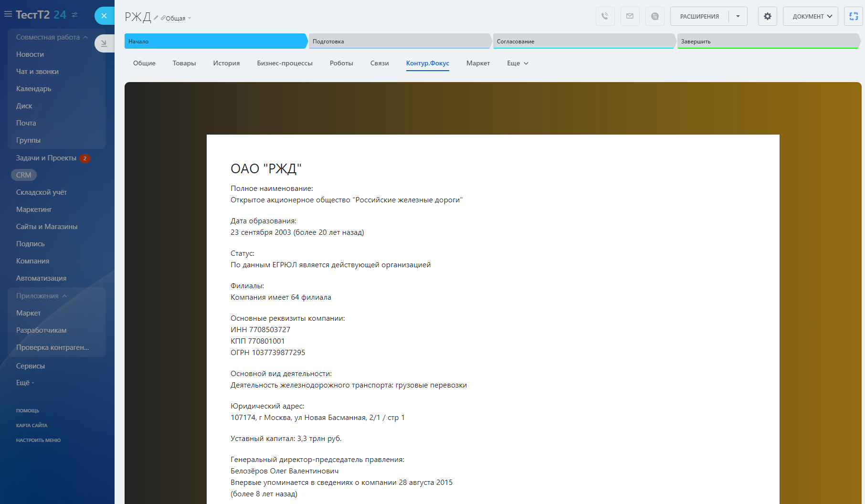Click the chat message icon button
Screen dimensions: 865x504
[x=654, y=16]
